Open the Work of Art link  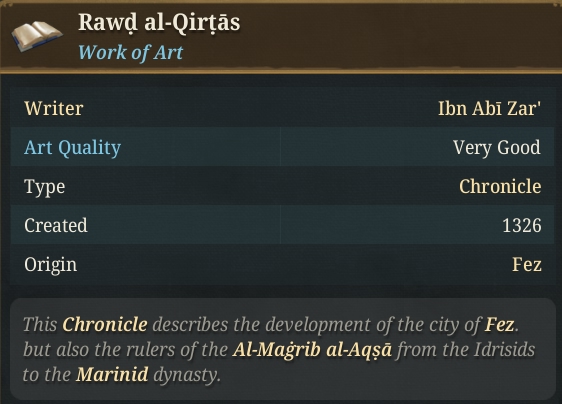(130, 53)
